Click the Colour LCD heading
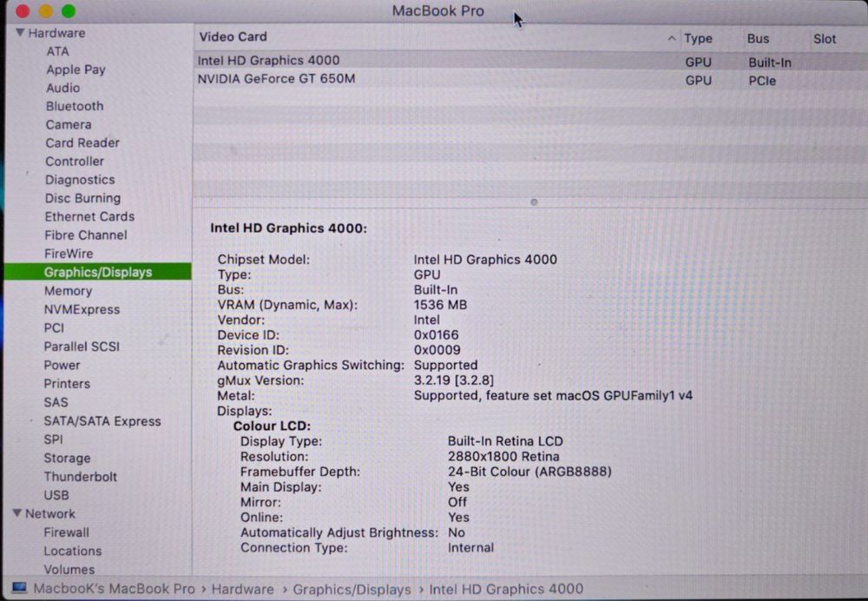Viewport: 868px width, 601px height. point(272,426)
